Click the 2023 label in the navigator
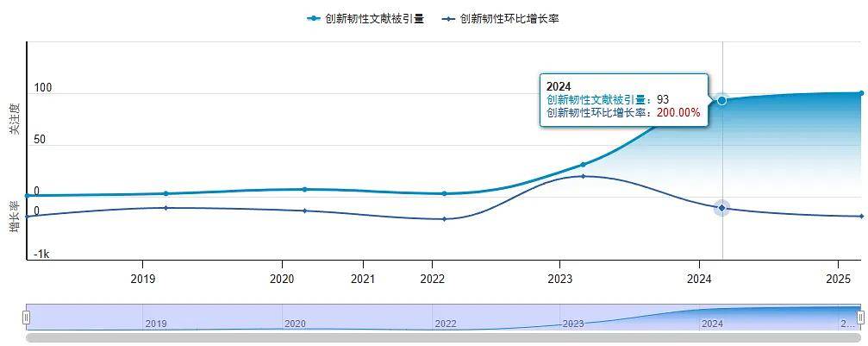Image resolution: width=868 pixels, height=346 pixels. point(573,324)
